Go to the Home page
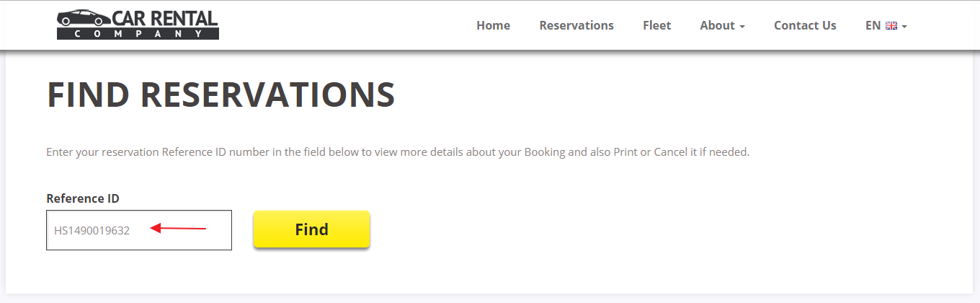This screenshot has height=303, width=980. click(493, 25)
